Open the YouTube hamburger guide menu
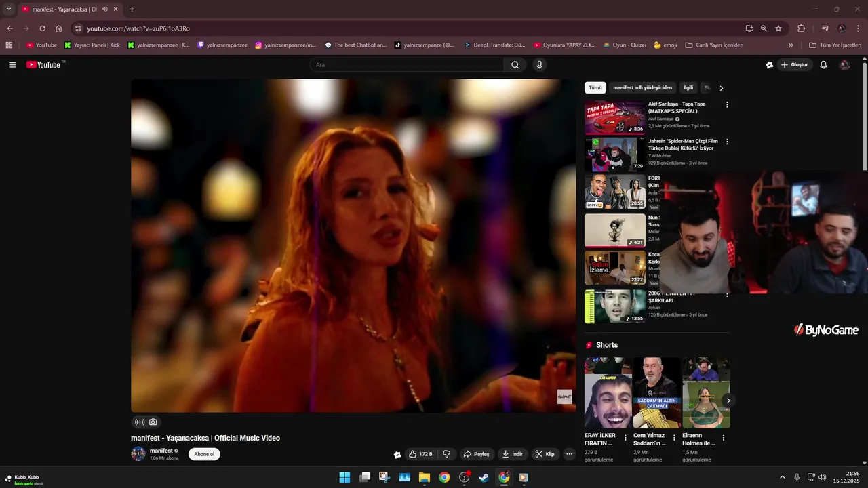 point(13,65)
